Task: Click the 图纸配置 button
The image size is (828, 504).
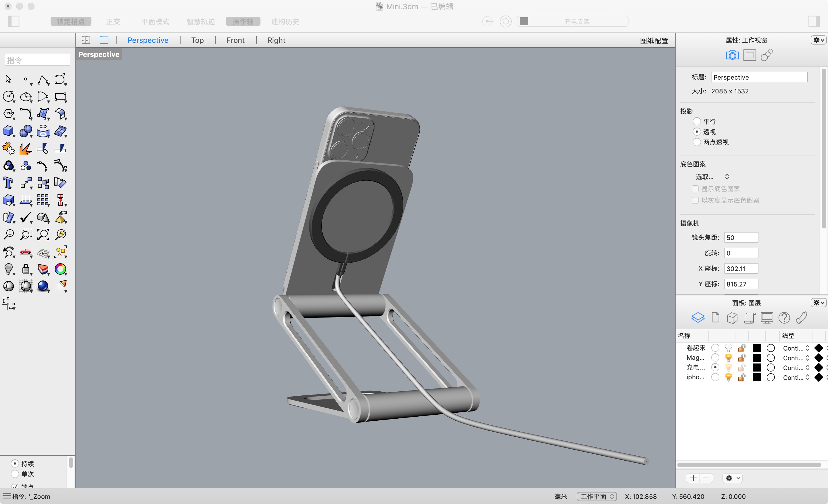Action: (653, 40)
